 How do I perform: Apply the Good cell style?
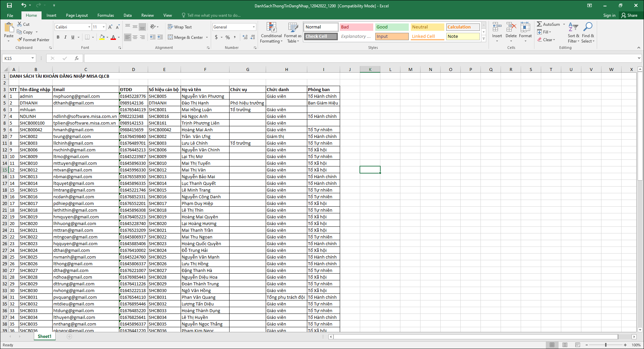[391, 27]
